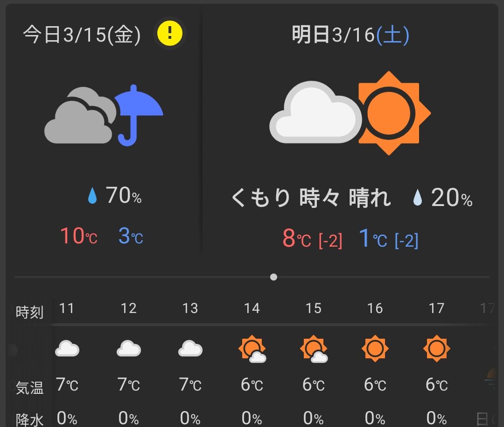
Task: Tap the yellow weather warning icon
Action: coord(169,33)
